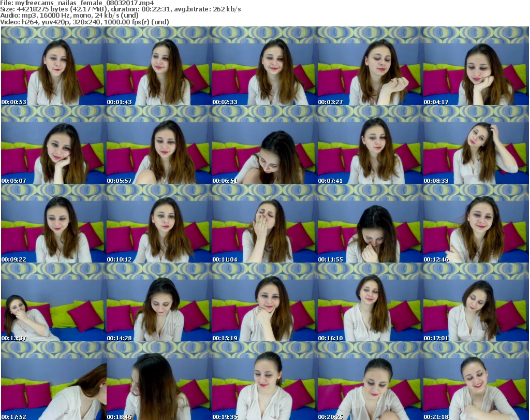The height and width of the screenshot is (420, 530).
Task: Click the File name header line
Action: 77,3
